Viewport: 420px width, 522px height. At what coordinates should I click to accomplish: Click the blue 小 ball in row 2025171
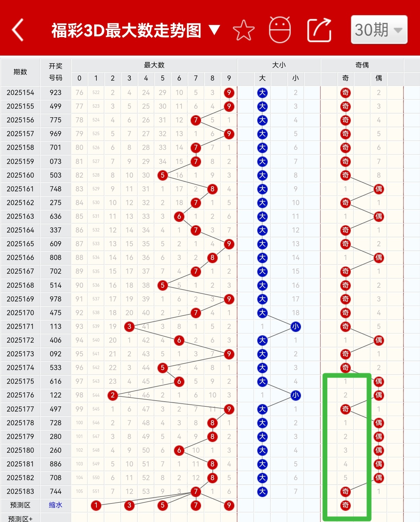click(x=295, y=327)
